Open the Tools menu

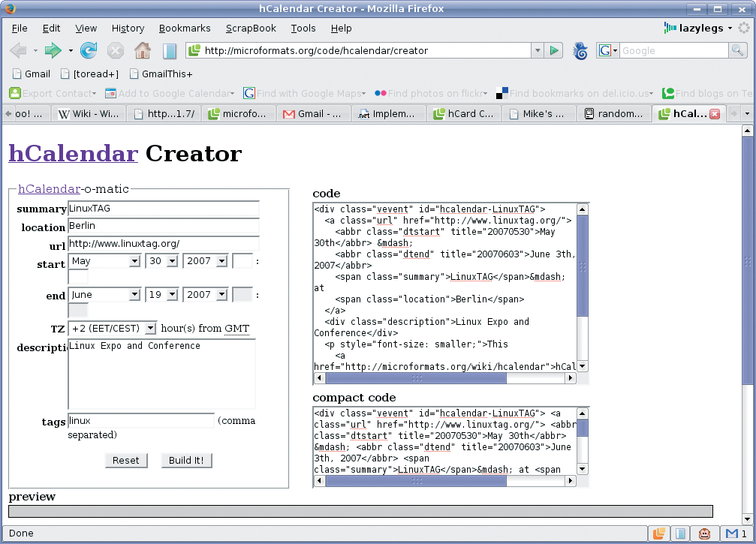click(x=303, y=29)
